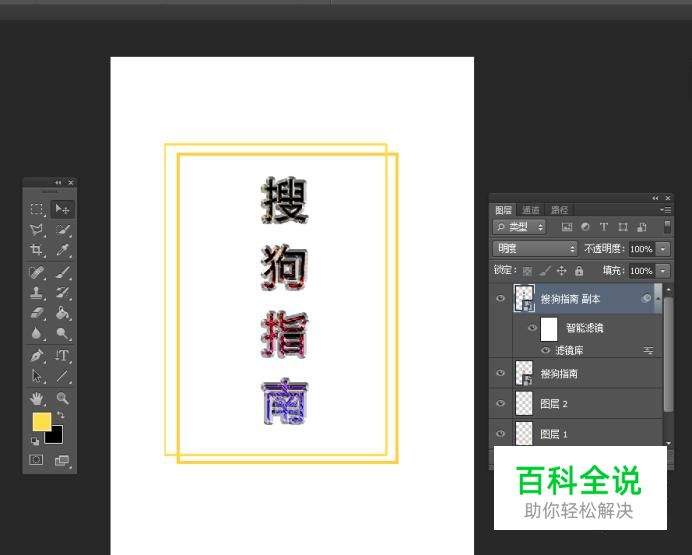Screen dimensions: 692x555
Task: Click the 填充 100% value field
Action: pyautogui.click(x=641, y=270)
